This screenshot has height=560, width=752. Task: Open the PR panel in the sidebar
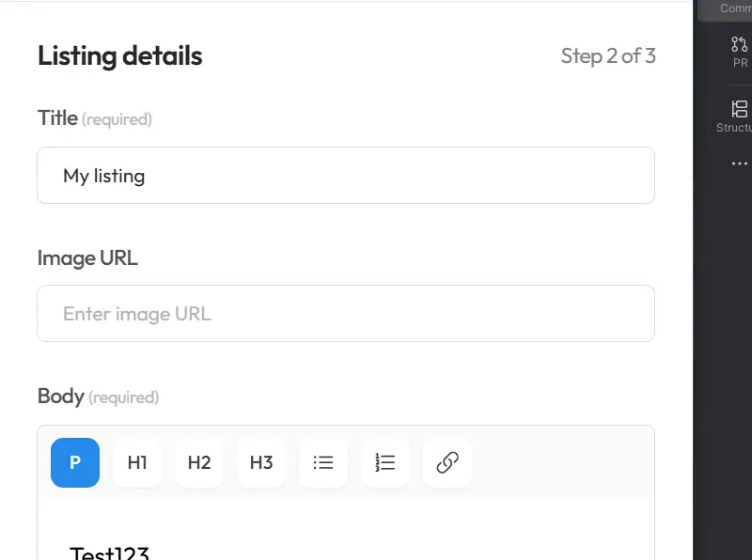click(738, 52)
